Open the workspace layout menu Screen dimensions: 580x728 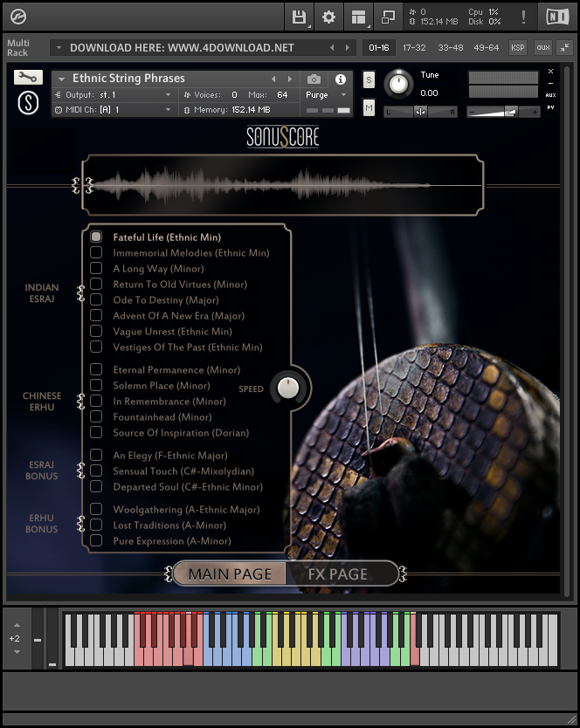click(x=358, y=17)
